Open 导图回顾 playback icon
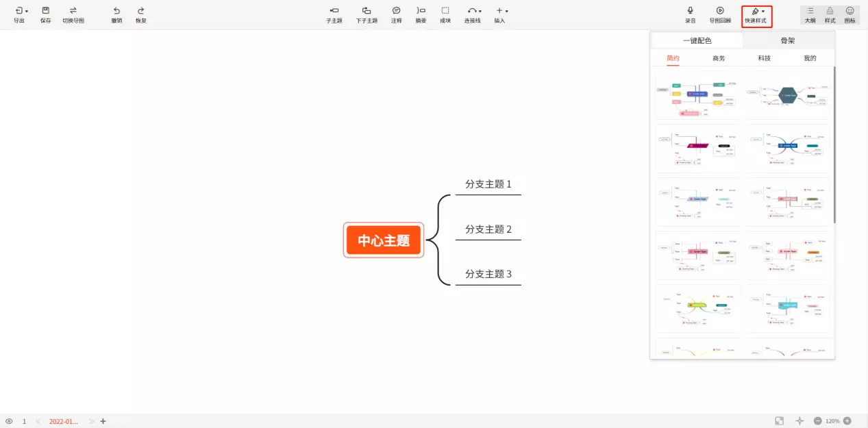868x428 pixels. point(720,11)
